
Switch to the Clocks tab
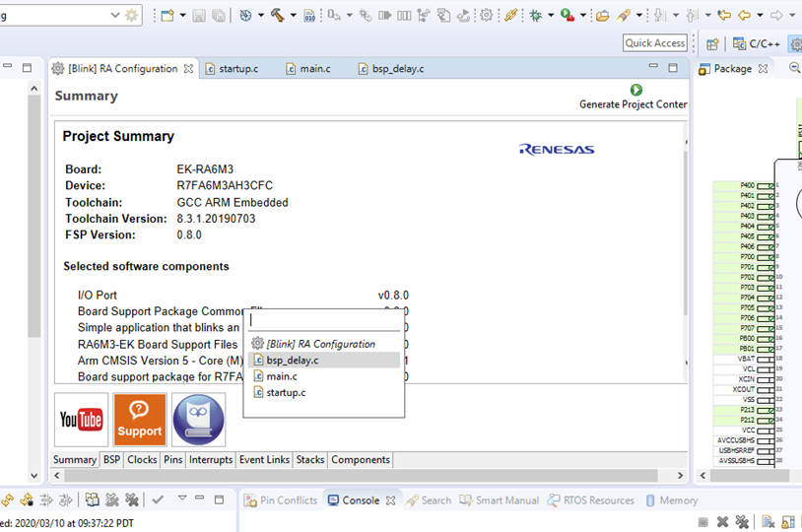tap(142, 460)
